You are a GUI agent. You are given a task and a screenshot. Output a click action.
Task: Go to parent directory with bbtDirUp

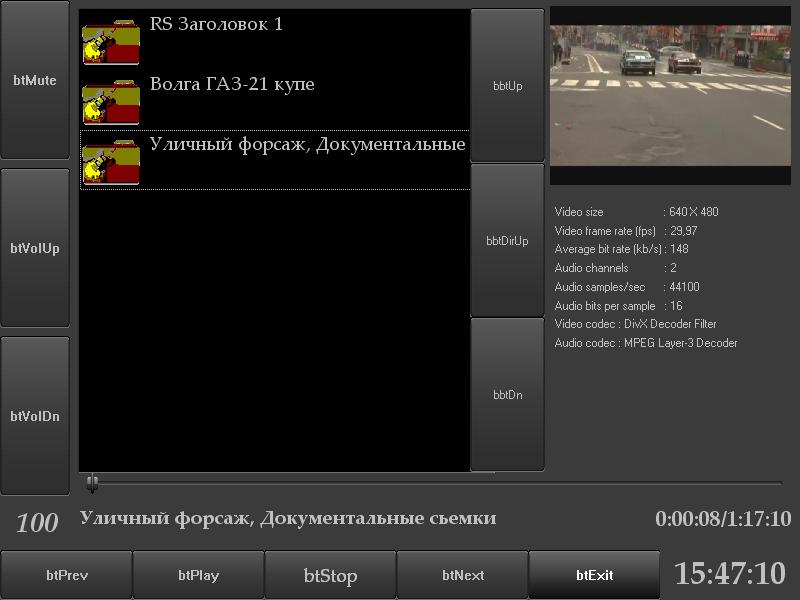(507, 241)
